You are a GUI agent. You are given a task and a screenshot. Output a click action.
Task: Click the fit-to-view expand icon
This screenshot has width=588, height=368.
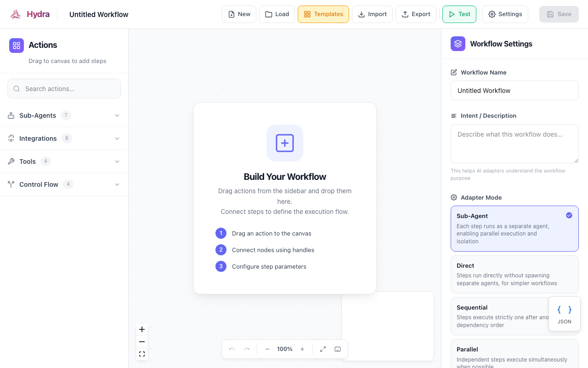323,349
